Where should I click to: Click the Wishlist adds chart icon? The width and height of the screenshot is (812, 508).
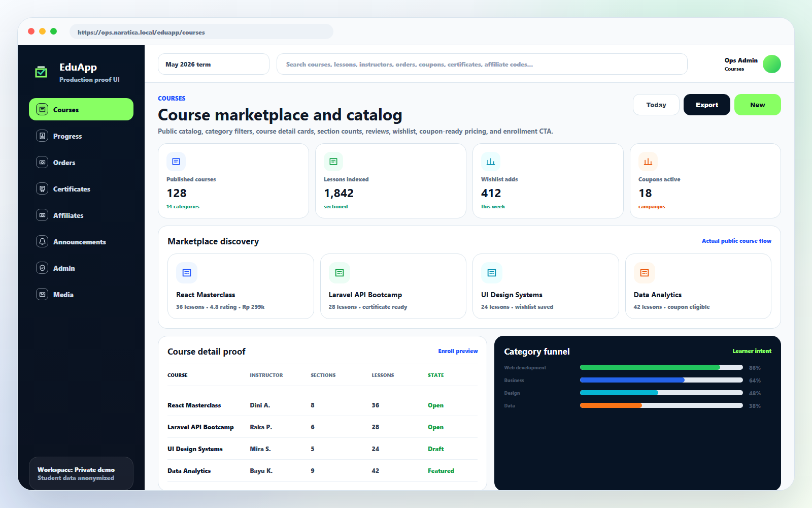click(x=491, y=162)
